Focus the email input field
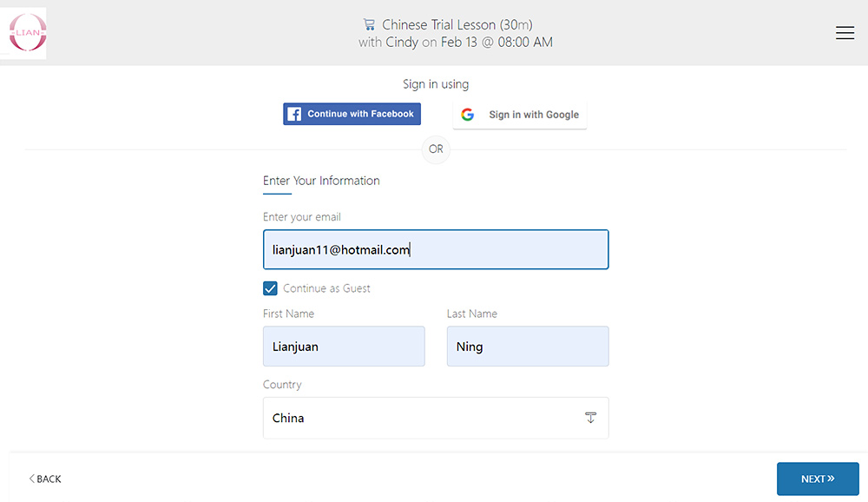 pyautogui.click(x=436, y=249)
